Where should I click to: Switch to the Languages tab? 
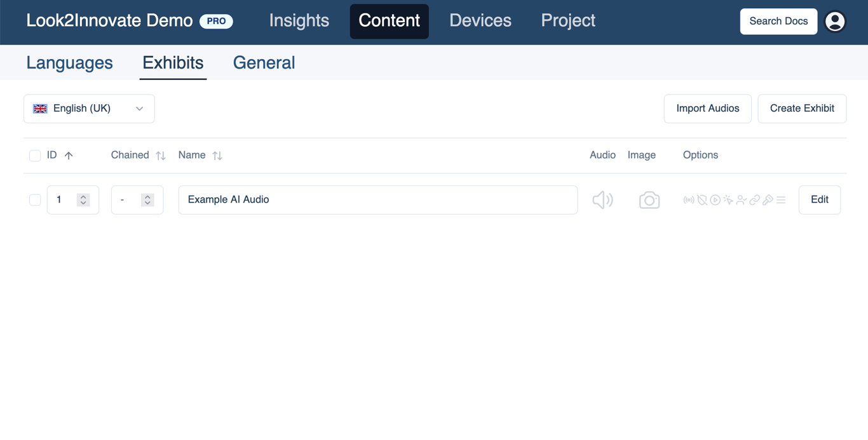(x=69, y=63)
